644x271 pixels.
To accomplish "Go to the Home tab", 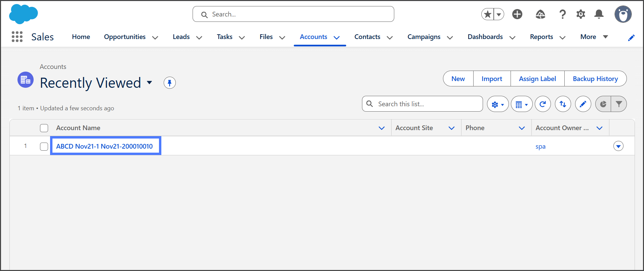I will pos(81,37).
